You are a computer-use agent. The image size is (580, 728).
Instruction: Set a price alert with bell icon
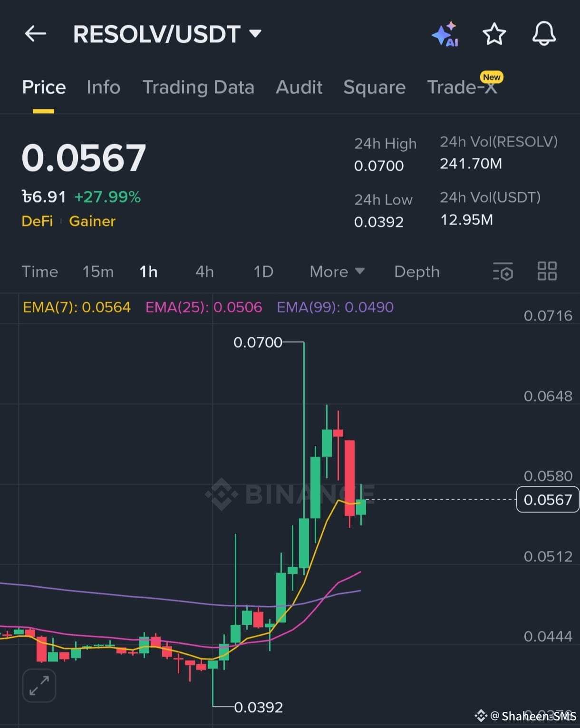pyautogui.click(x=543, y=34)
